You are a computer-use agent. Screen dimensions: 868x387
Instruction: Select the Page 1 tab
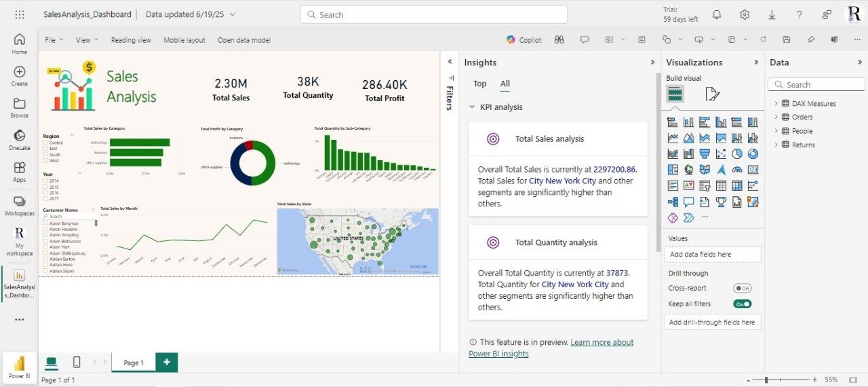pos(133,363)
